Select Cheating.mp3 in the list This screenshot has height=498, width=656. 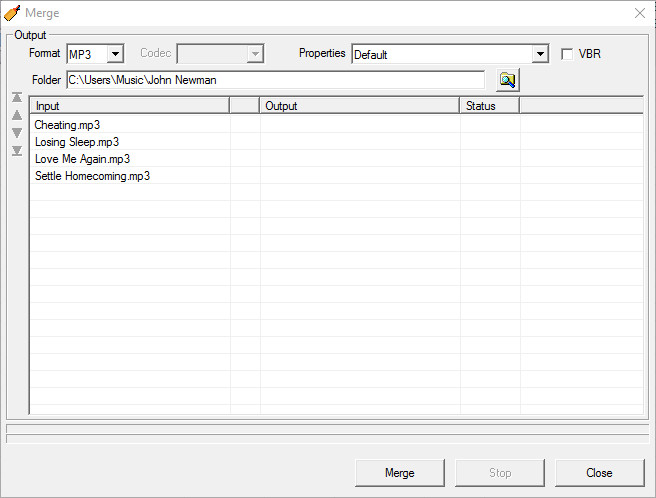click(x=67, y=125)
